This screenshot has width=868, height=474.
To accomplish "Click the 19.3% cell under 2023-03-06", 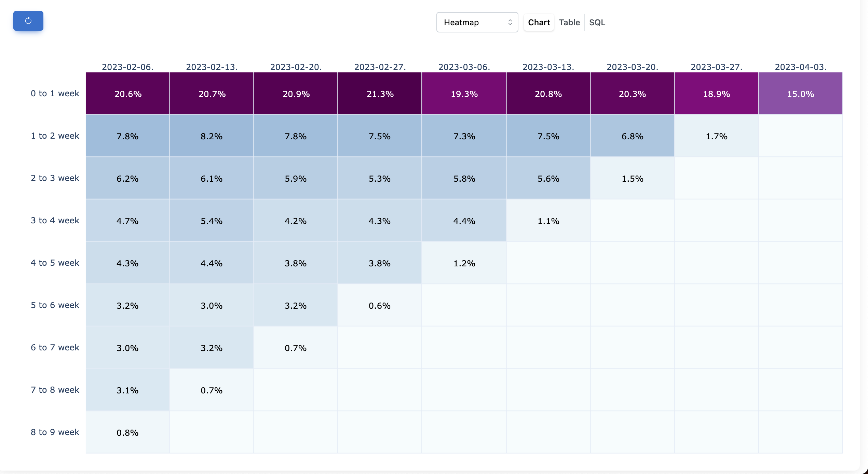I will (464, 94).
